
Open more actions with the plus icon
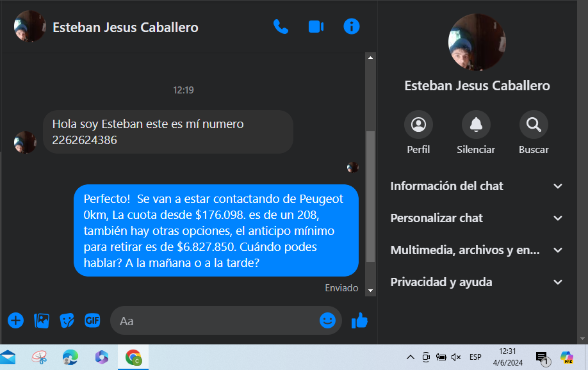(x=16, y=321)
